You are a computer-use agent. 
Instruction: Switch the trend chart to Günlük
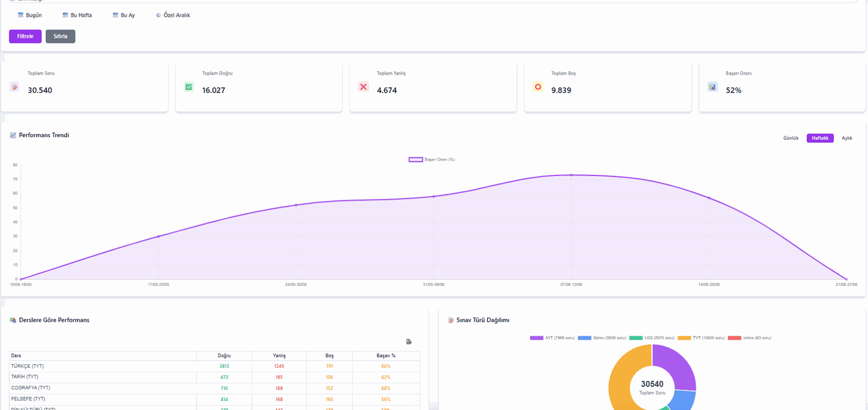[790, 138]
